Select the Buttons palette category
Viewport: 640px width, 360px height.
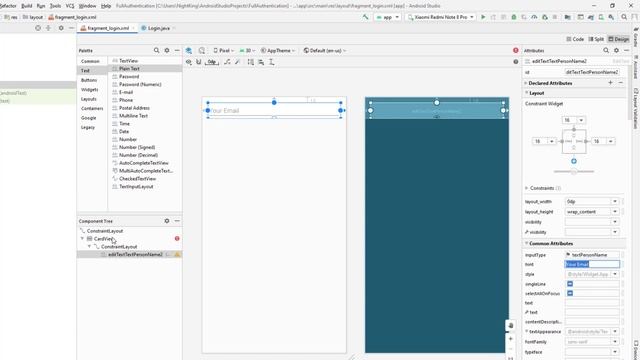pos(89,80)
